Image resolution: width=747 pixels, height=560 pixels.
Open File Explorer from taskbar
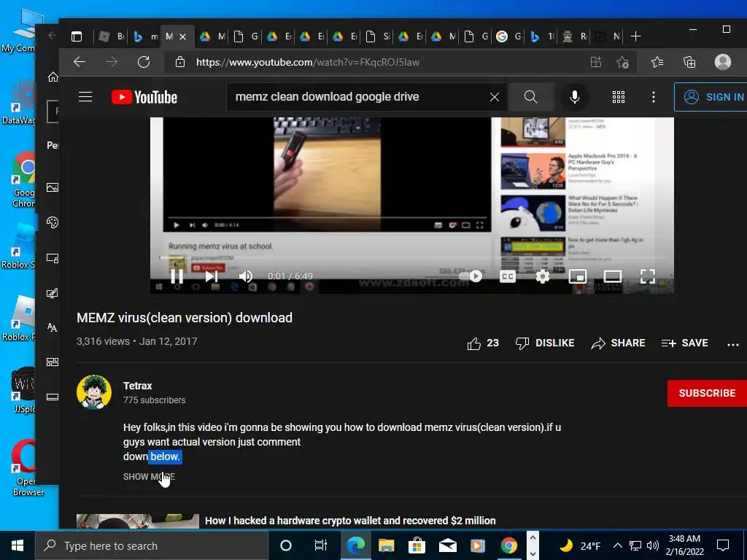click(387, 545)
